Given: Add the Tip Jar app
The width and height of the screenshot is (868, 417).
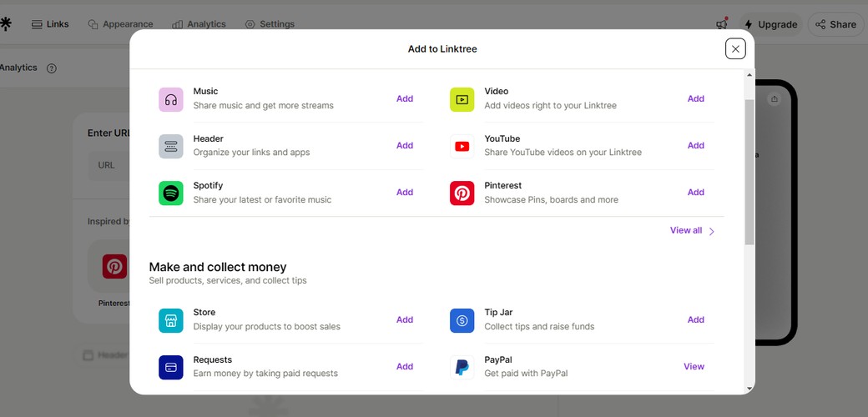Looking at the screenshot, I should (696, 319).
